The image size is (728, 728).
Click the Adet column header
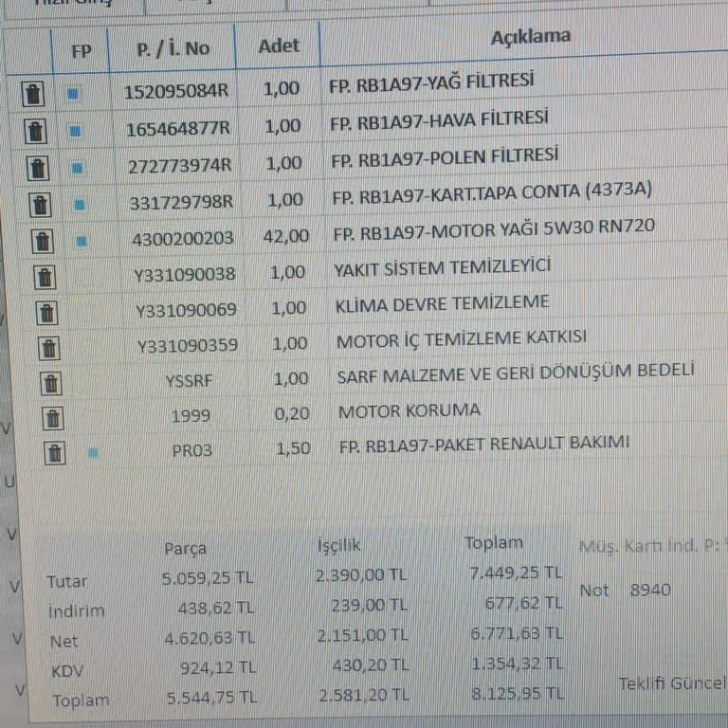[x=279, y=45]
